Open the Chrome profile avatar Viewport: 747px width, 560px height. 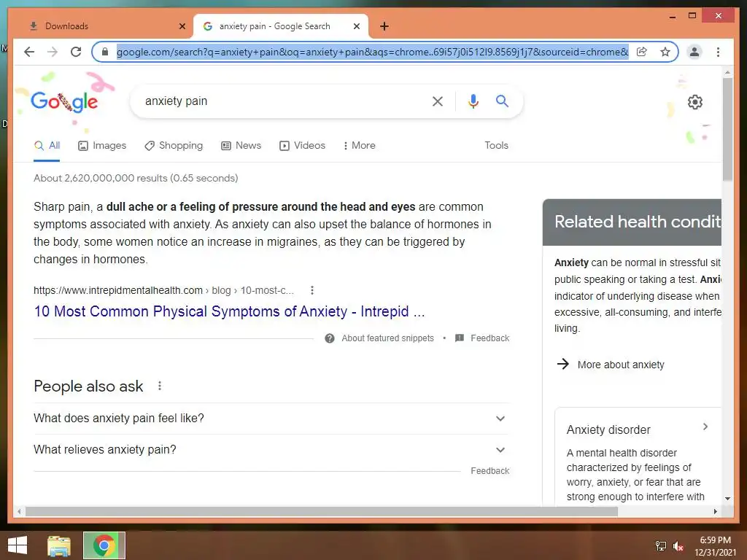(x=694, y=52)
